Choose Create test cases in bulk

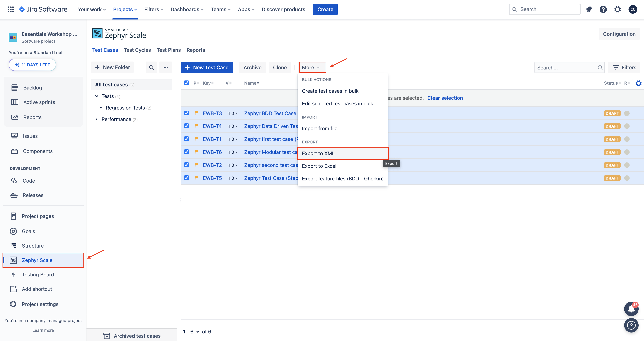pyautogui.click(x=343, y=91)
